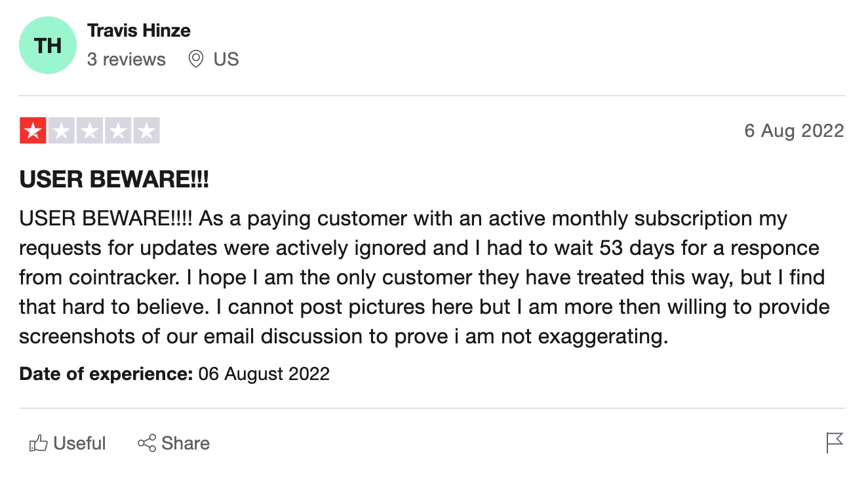Mark the review as Useful

79,444
